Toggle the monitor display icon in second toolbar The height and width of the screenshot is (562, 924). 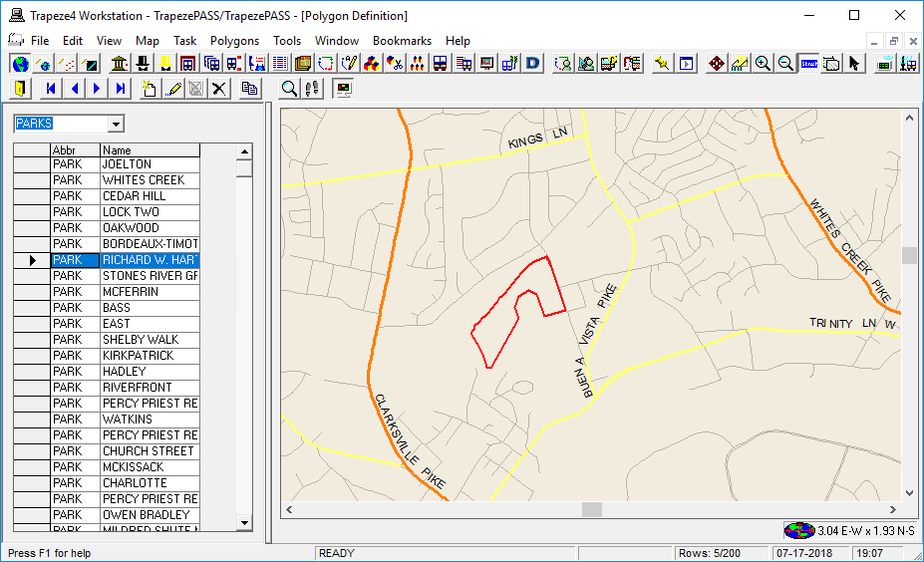tap(343, 89)
